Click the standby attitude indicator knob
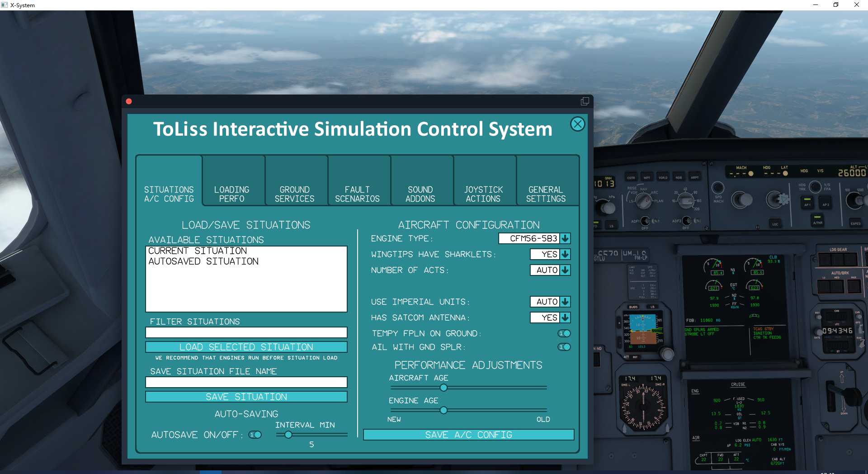This screenshot has height=474, width=868. [667, 353]
